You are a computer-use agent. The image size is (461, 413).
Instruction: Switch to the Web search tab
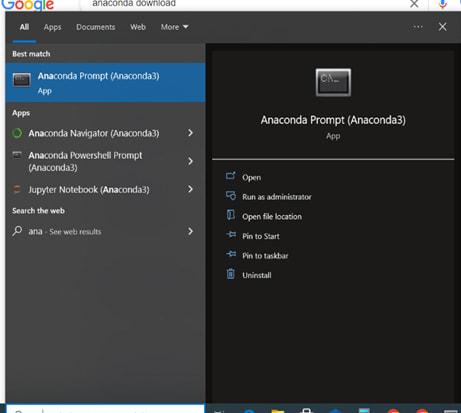(138, 27)
